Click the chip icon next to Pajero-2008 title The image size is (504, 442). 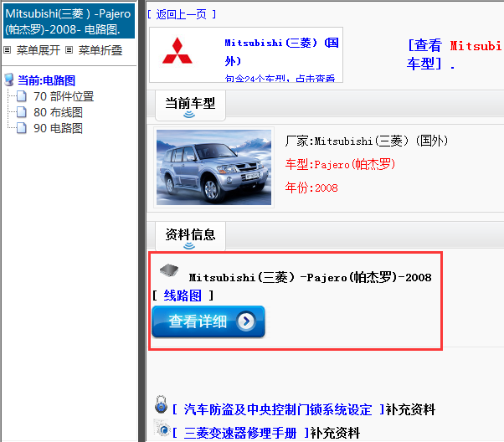coord(169,272)
